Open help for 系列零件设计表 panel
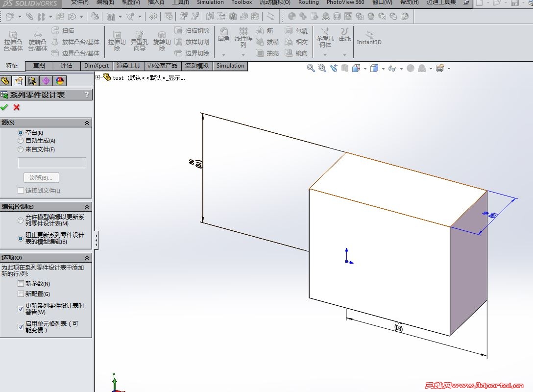Viewport: 533px width, 392px height. (x=87, y=95)
